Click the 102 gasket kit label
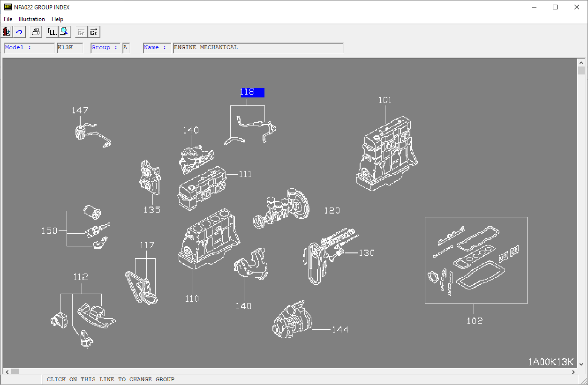 474,321
